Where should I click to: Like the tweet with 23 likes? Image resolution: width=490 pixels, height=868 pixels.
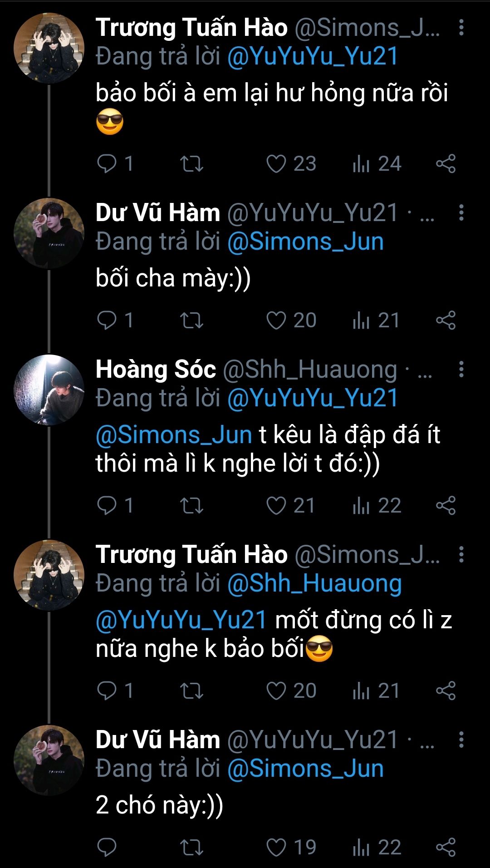pos(276,164)
